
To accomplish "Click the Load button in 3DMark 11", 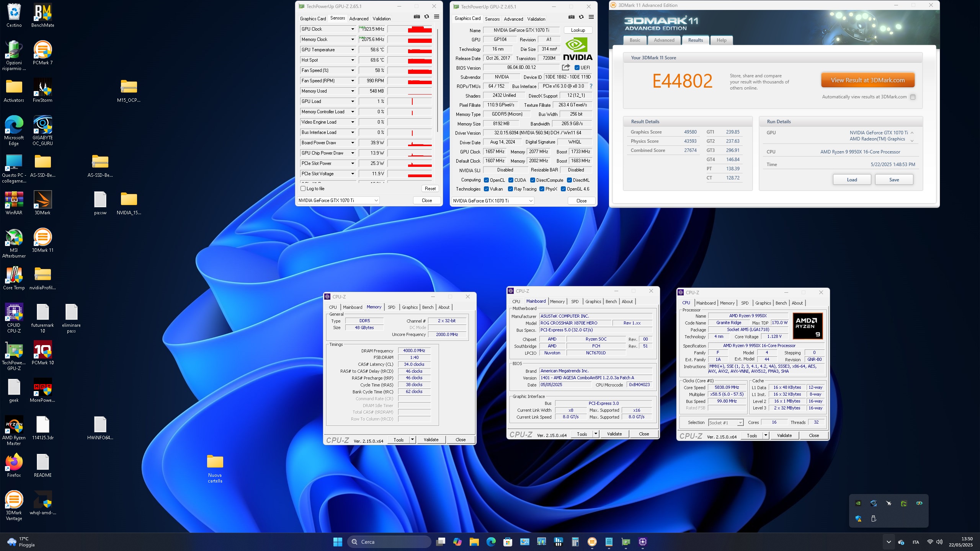I will (852, 180).
